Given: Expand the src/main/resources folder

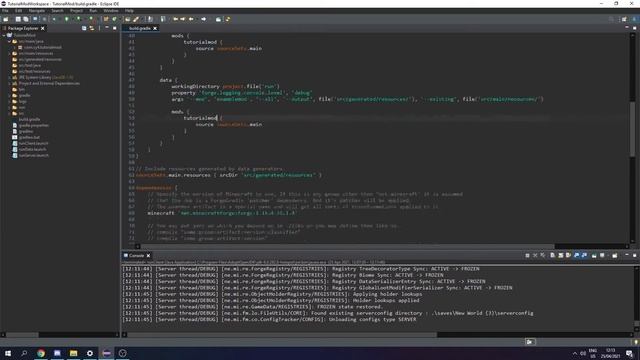Looking at the screenshot, I should coord(9,53).
